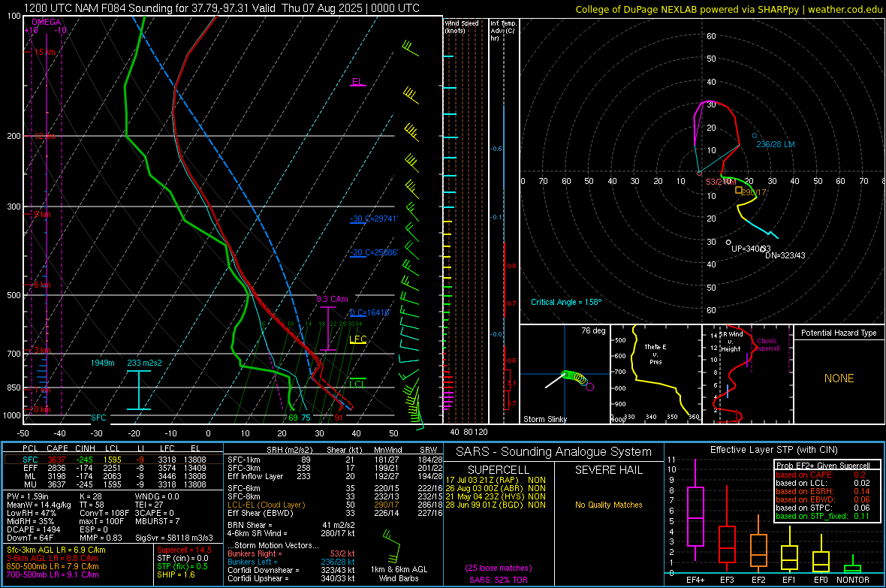The height and width of the screenshot is (588, 886).
Task: Click the DN=323/43 label on hodograph
Action: pos(785,255)
